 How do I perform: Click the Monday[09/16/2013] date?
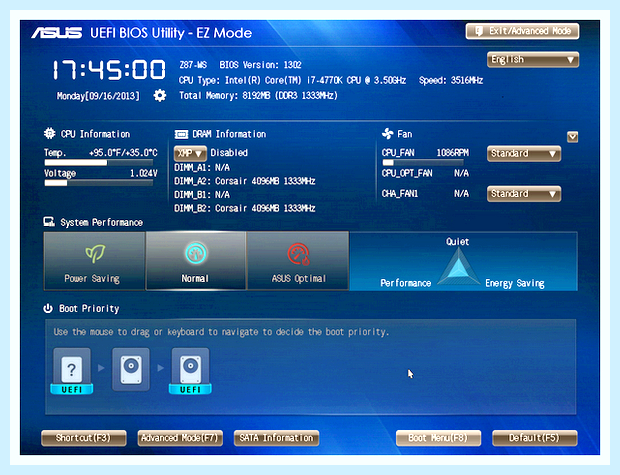tap(98, 96)
